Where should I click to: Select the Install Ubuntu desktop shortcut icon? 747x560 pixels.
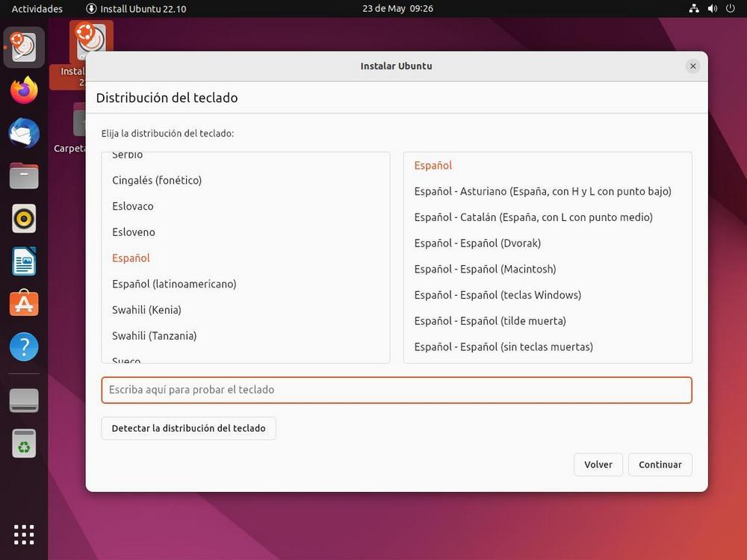90,43
